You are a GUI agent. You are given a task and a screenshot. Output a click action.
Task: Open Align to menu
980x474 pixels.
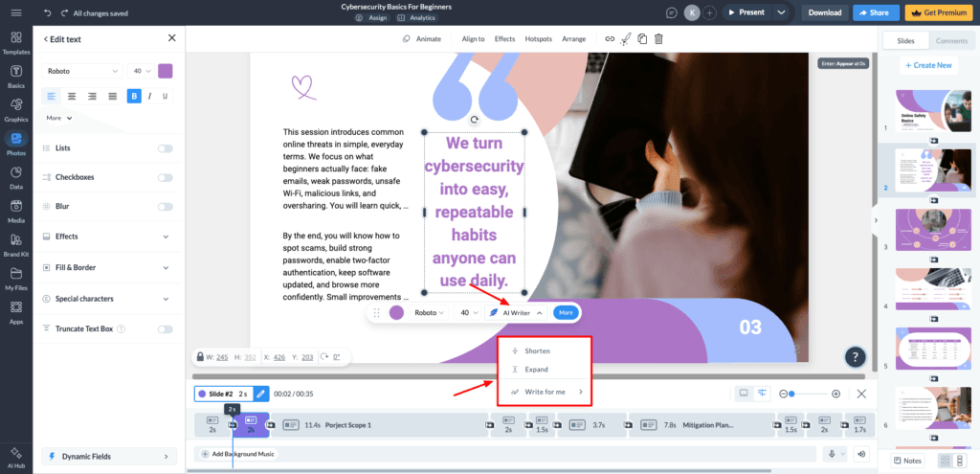(x=473, y=38)
